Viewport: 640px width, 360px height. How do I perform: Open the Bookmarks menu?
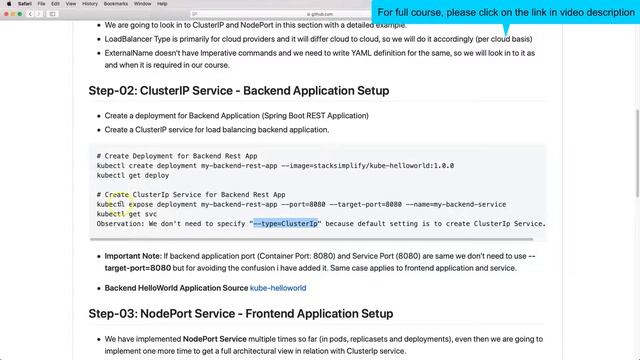click(x=116, y=4)
